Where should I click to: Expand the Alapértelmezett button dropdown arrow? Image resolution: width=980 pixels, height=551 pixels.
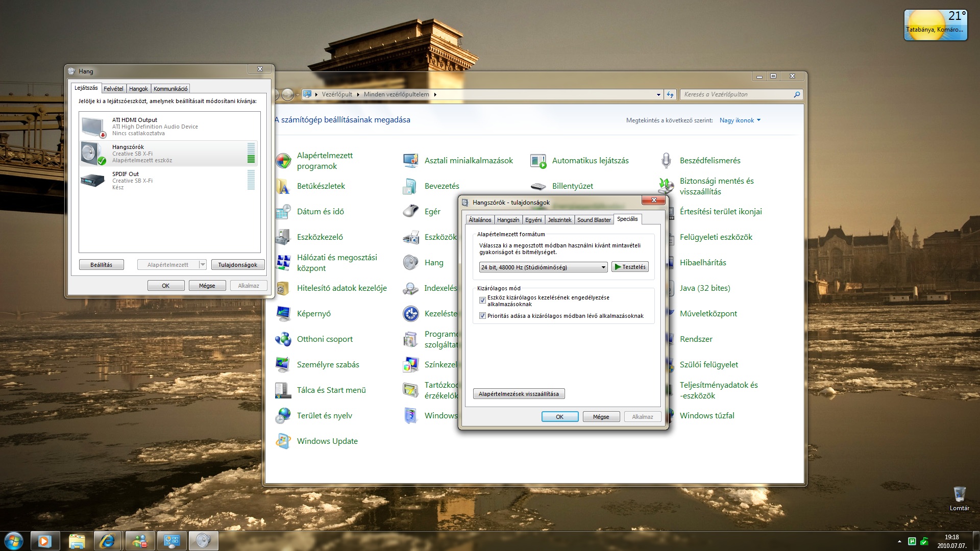coord(203,265)
